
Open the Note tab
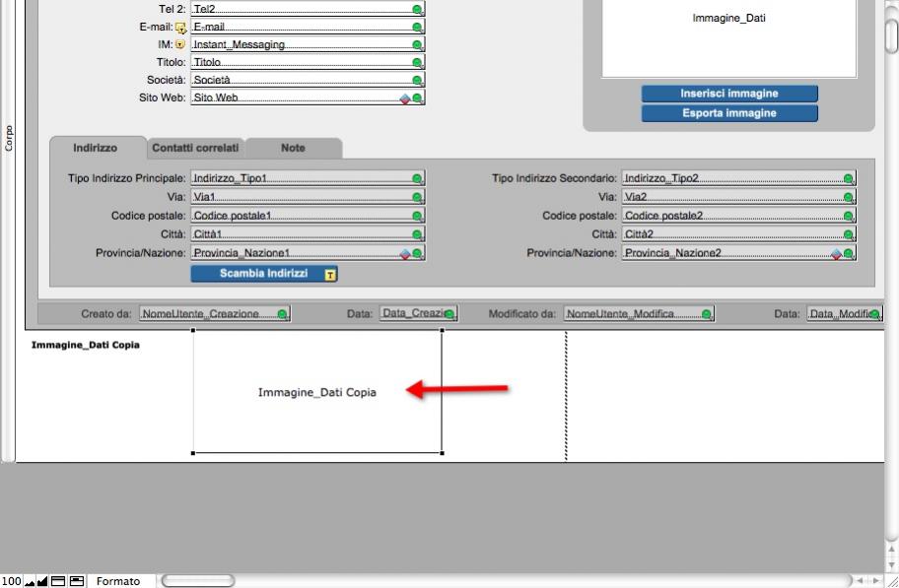(293, 148)
